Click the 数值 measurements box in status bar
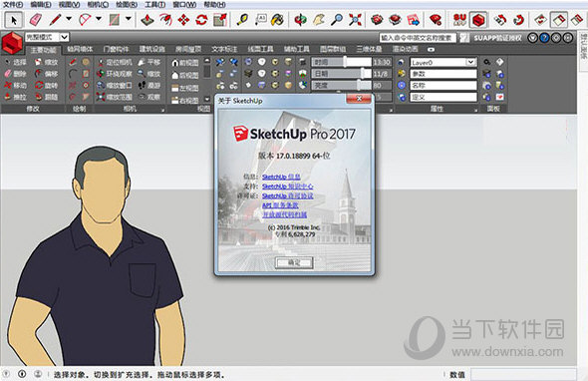This screenshot has height=381, width=588. [523, 374]
